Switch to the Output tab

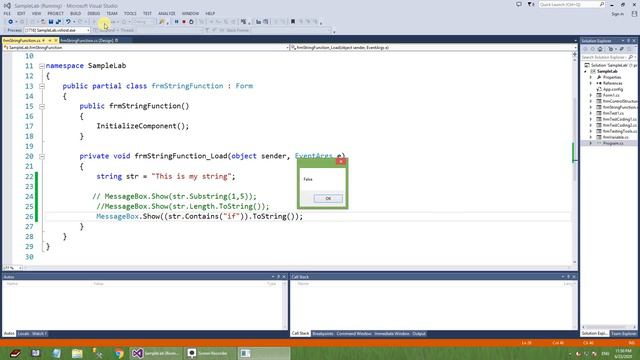tap(419, 334)
